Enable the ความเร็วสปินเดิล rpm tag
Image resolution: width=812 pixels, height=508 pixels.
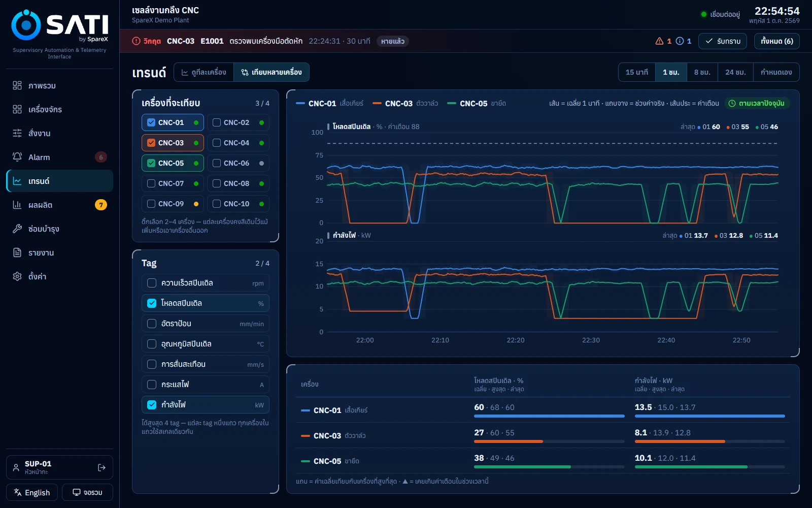point(152,283)
